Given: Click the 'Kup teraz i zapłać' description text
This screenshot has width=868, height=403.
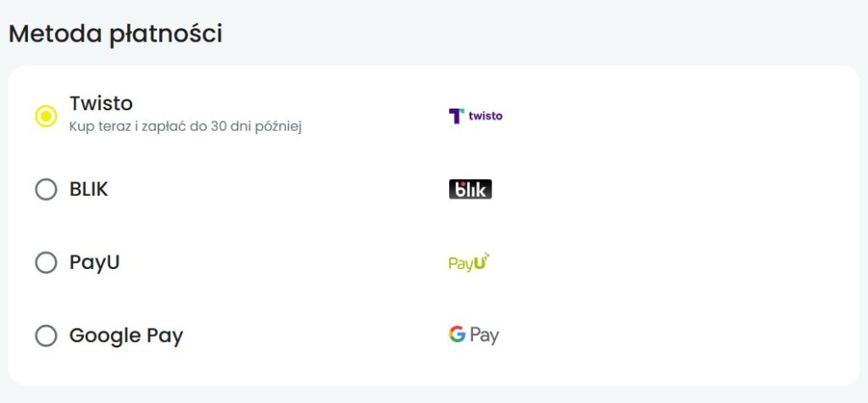Looking at the screenshot, I should point(186,126).
